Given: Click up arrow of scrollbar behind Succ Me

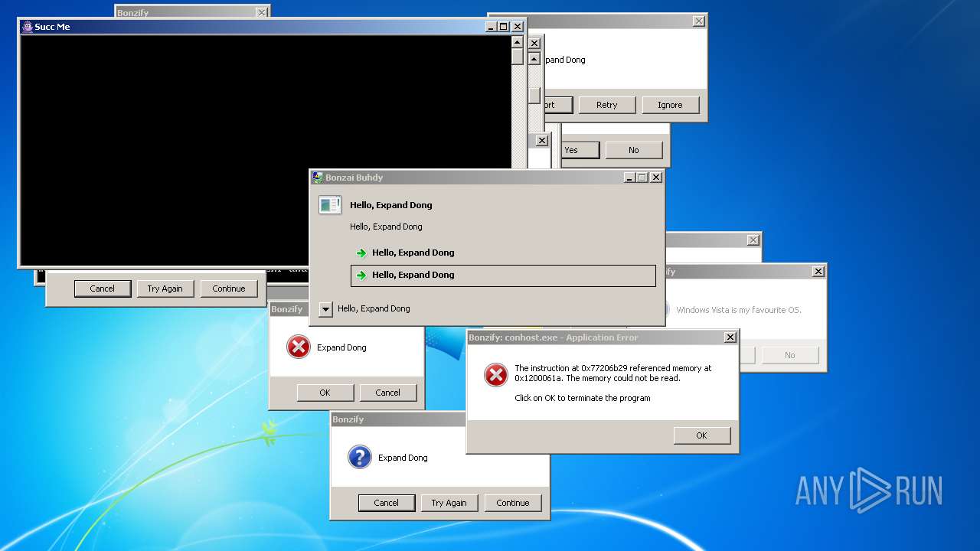Looking at the screenshot, I should [x=534, y=59].
